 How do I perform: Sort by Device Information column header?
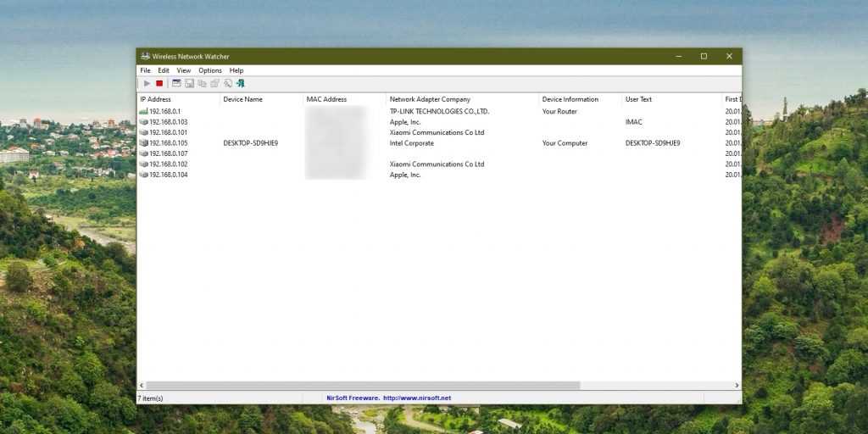[x=570, y=99]
